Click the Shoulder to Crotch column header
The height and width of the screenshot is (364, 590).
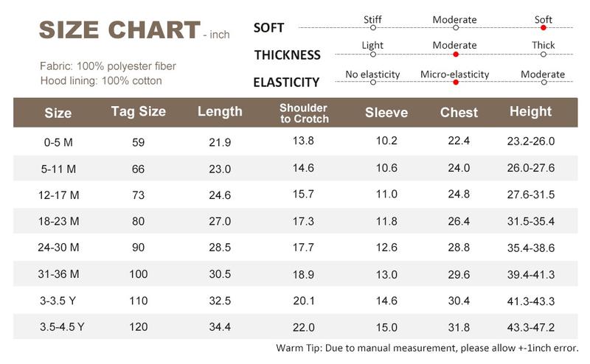pos(303,113)
